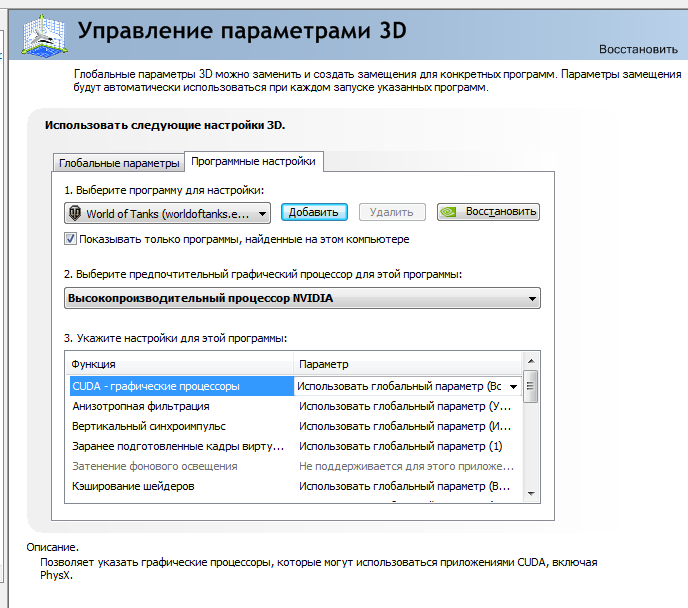Click 'Не поддерживается для этого приложе…' value
The height and width of the screenshot is (608, 688).
406,466
